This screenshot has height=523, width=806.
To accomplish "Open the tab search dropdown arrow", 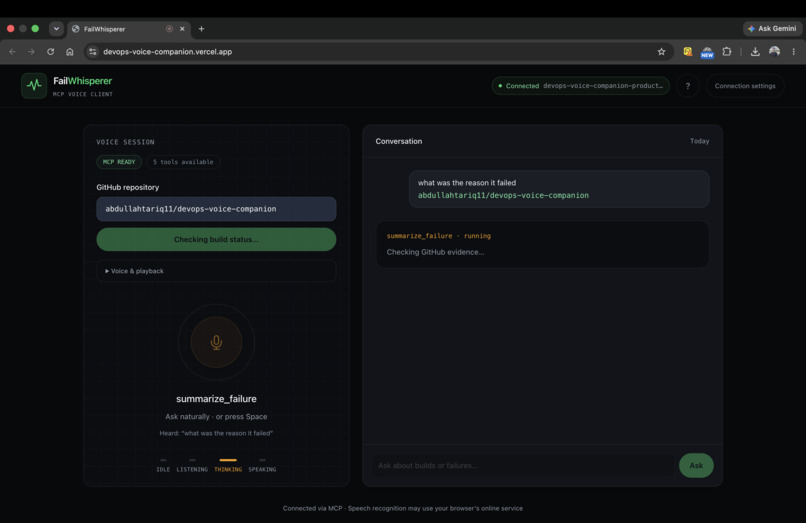I will tap(56, 29).
